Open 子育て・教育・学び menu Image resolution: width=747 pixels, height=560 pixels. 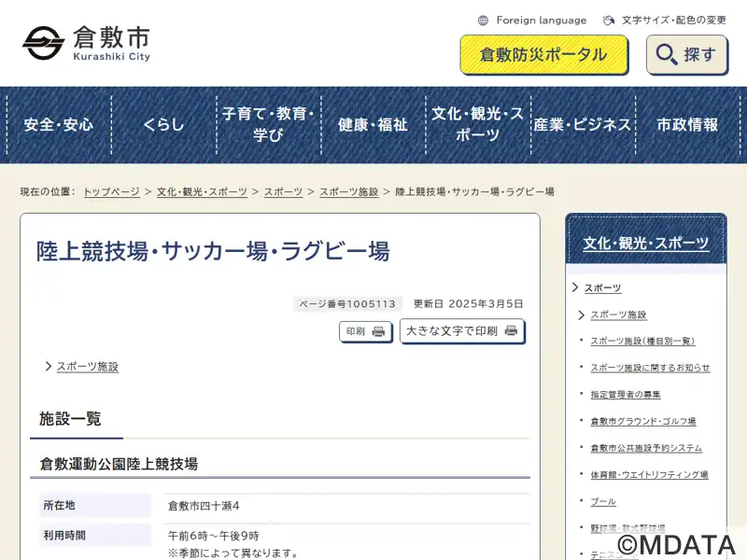tap(268, 124)
